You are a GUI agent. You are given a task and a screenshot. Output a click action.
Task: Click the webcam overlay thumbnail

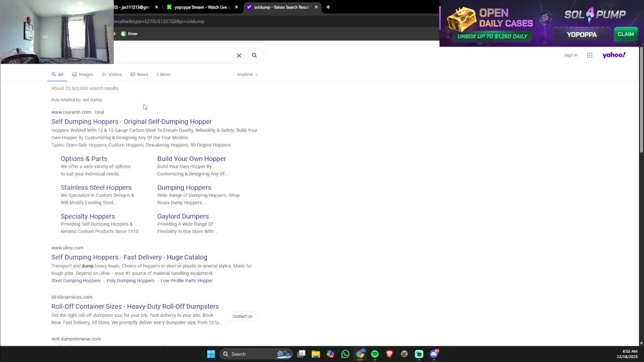click(x=57, y=32)
